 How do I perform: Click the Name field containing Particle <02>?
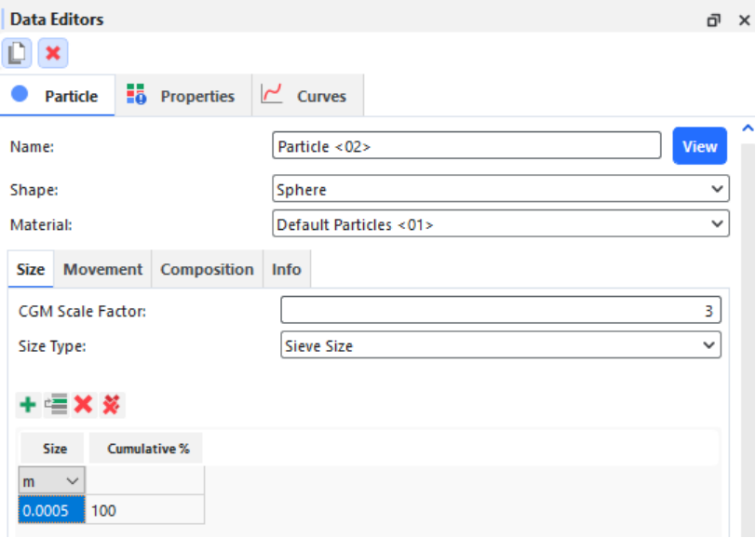point(466,145)
